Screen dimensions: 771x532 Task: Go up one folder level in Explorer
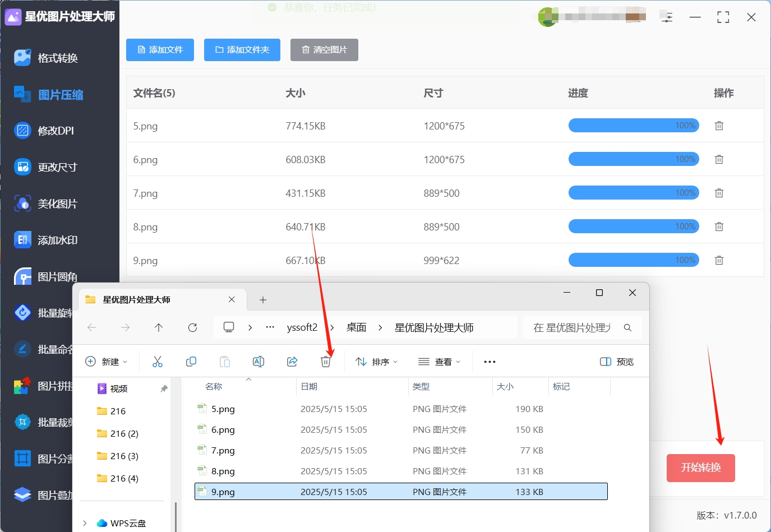click(x=159, y=327)
